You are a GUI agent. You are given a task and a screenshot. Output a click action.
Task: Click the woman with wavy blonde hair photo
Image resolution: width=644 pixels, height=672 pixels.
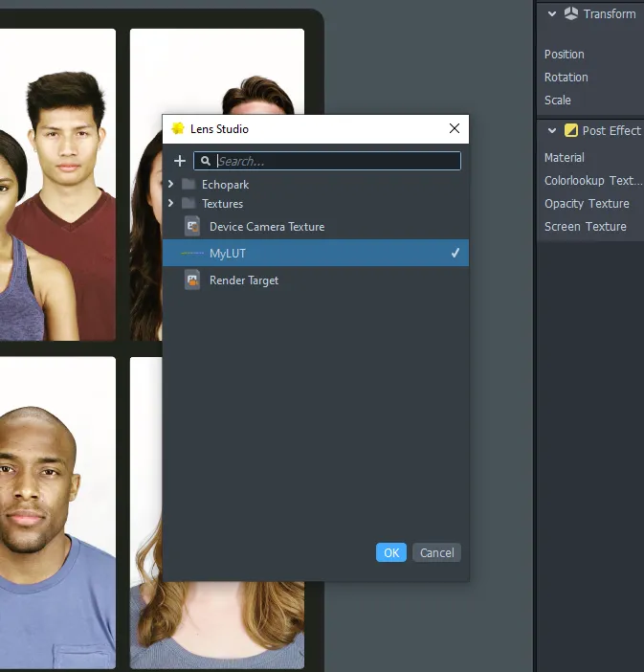point(217,626)
